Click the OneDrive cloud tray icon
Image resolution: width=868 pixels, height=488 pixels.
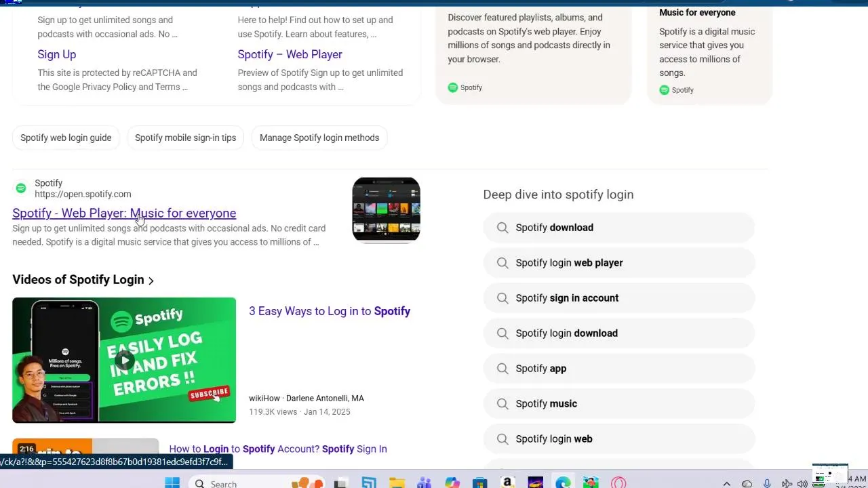tap(747, 484)
